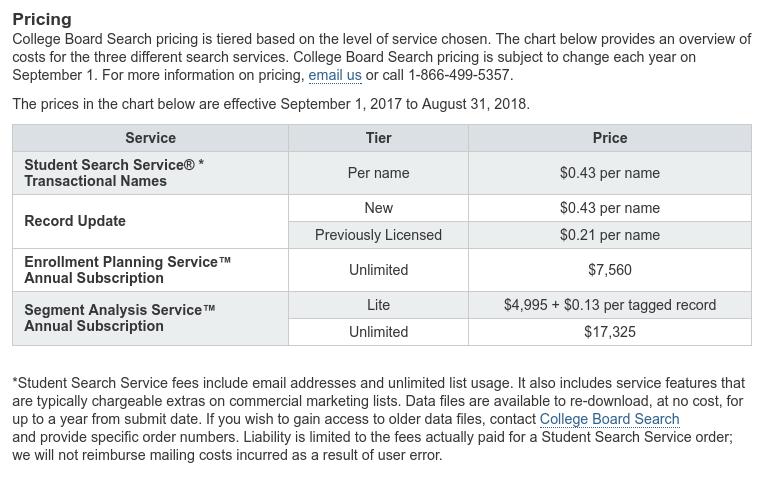Click the 'New' tier cell
This screenshot has height=477, width=764.
379,208
